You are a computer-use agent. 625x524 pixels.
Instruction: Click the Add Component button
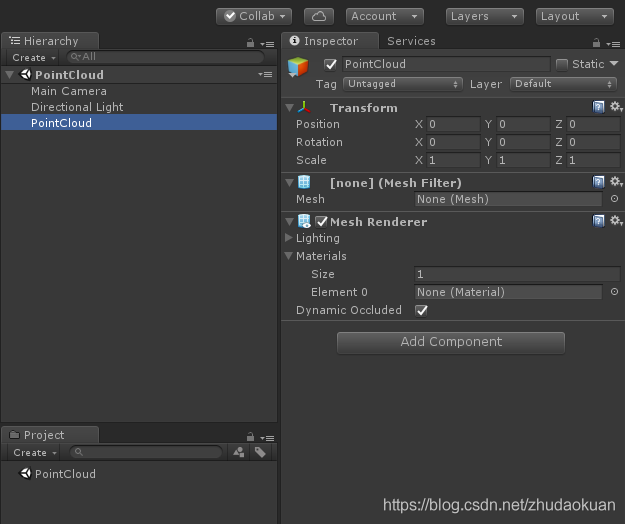(x=451, y=343)
